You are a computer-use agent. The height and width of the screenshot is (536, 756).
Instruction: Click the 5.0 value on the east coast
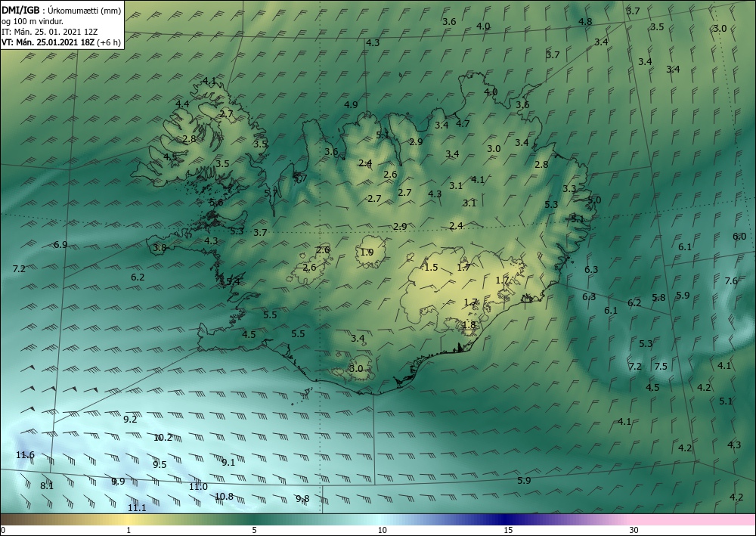pyautogui.click(x=594, y=200)
